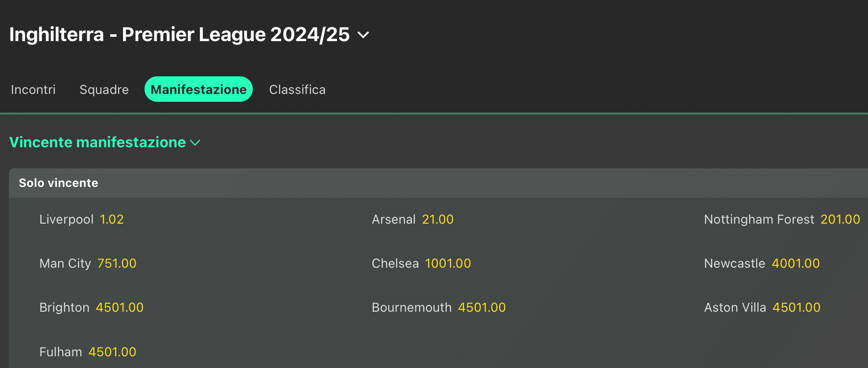868x368 pixels.
Task: Choose Aston Villa odds 4501.00
Action: [x=796, y=307]
